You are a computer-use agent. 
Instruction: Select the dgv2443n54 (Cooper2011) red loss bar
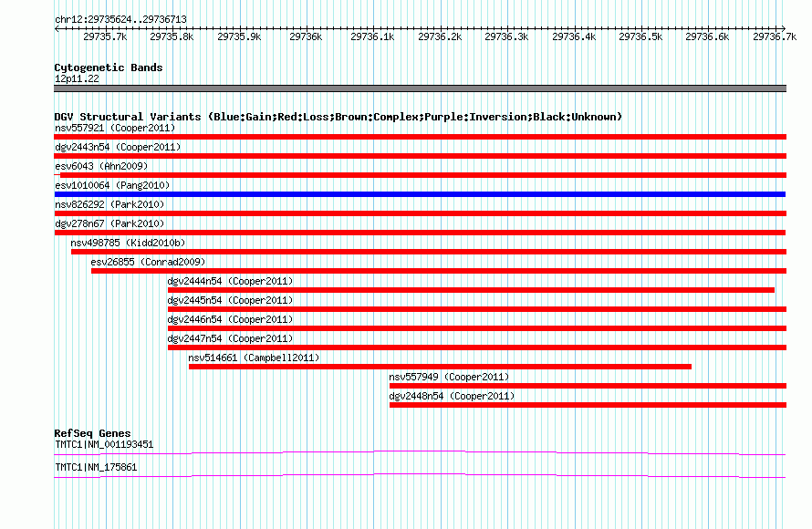click(x=420, y=156)
